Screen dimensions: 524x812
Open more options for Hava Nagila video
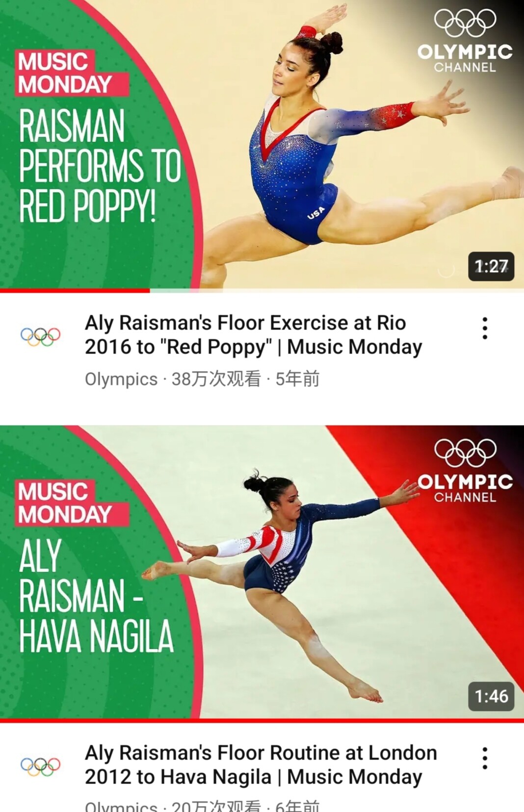point(485,758)
